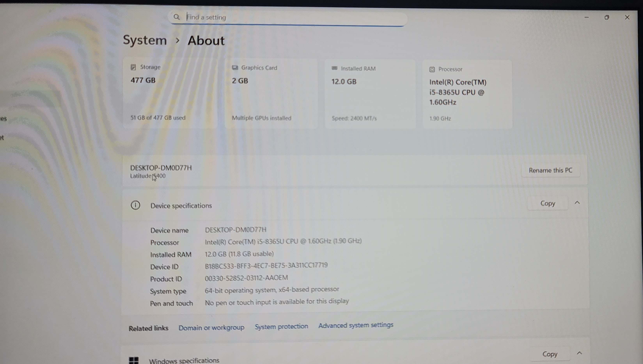The width and height of the screenshot is (643, 364).
Task: Open Advanced system settings link
Action: tap(356, 325)
